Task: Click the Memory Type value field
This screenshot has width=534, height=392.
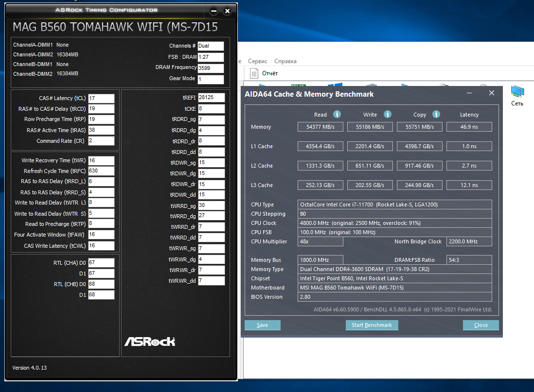Action: 395,269
